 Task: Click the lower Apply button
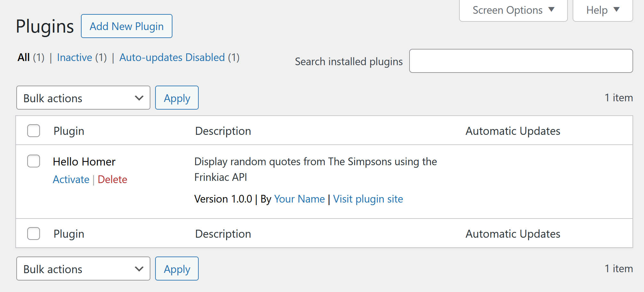click(177, 269)
